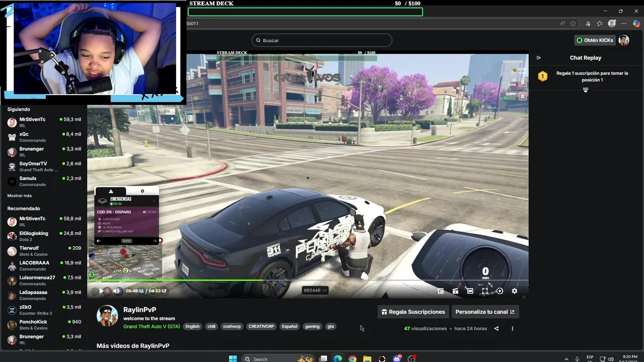Mute the video volume speaker icon

(x=117, y=291)
